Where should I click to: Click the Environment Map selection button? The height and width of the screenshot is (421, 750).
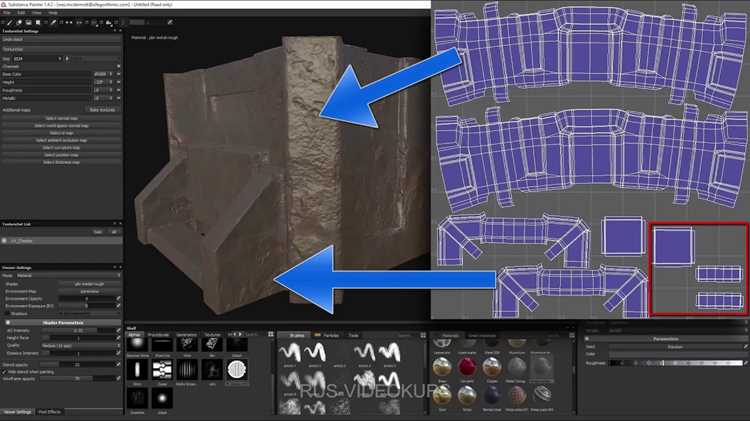[89, 291]
